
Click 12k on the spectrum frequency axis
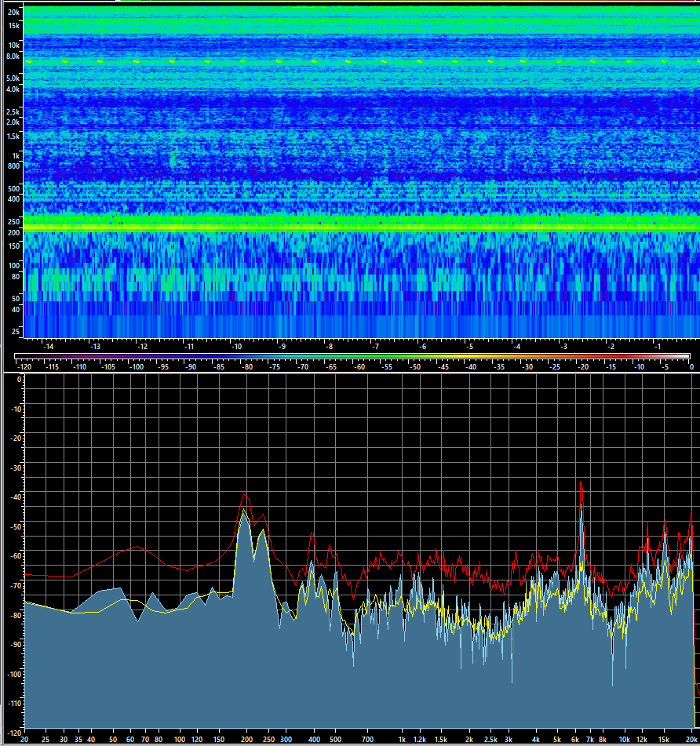coord(642,740)
